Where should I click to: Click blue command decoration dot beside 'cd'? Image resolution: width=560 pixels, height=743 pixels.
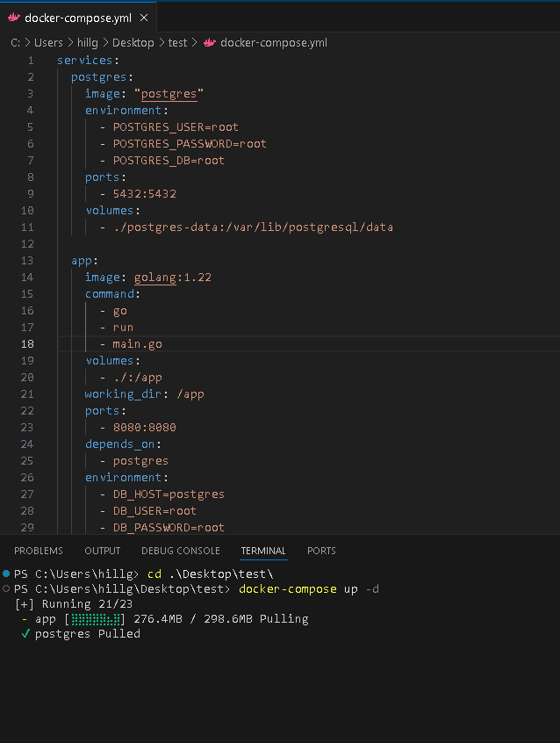[x=6, y=573]
